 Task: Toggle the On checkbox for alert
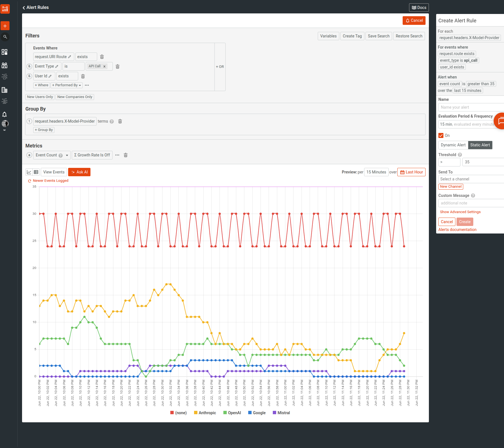(441, 135)
